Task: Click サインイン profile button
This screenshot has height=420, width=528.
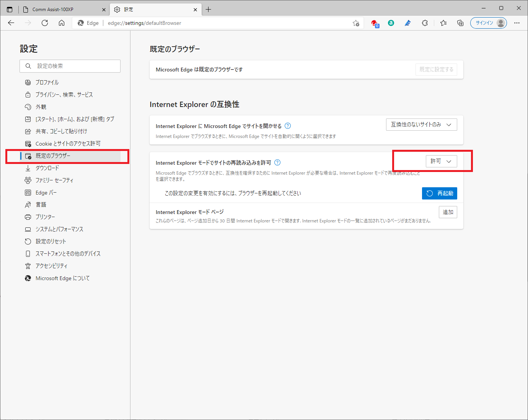Action: click(488, 23)
